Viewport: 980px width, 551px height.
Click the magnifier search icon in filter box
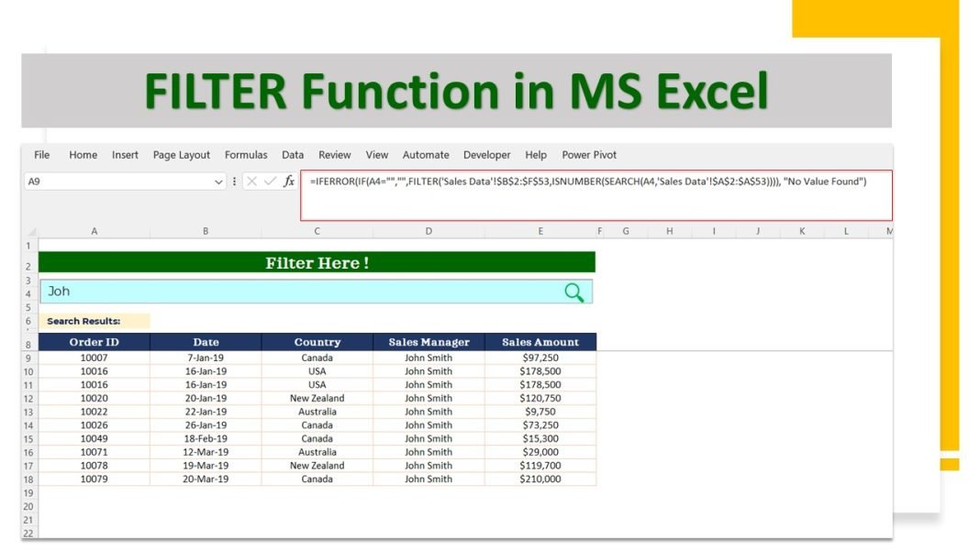pos(574,292)
